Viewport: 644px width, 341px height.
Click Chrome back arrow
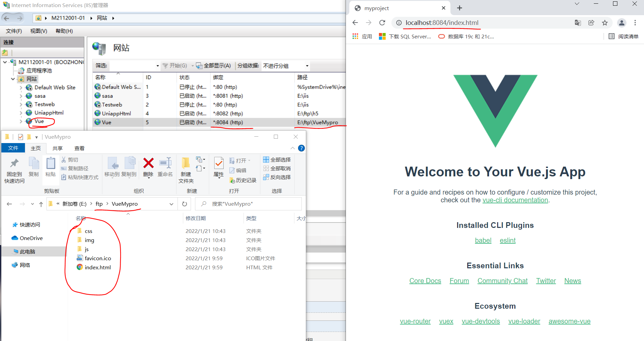click(355, 23)
